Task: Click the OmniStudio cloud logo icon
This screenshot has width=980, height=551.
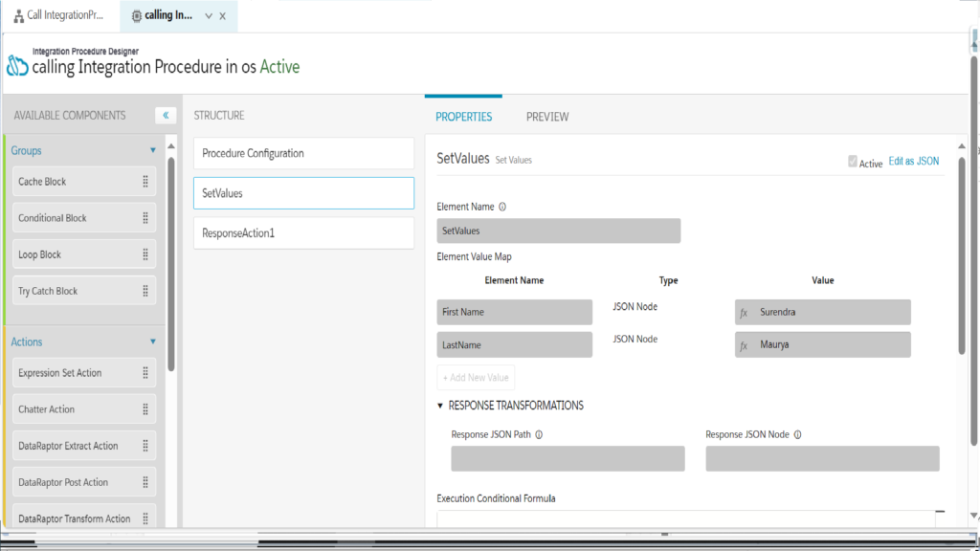Action: point(17,66)
